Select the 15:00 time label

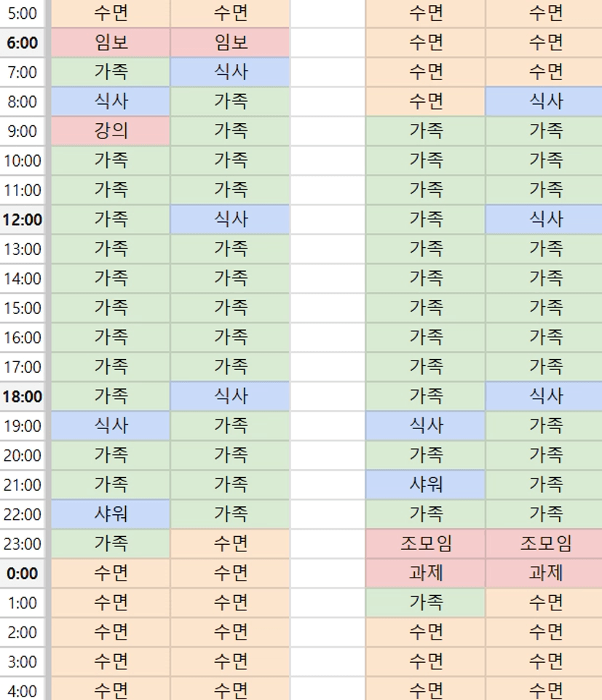(23, 308)
